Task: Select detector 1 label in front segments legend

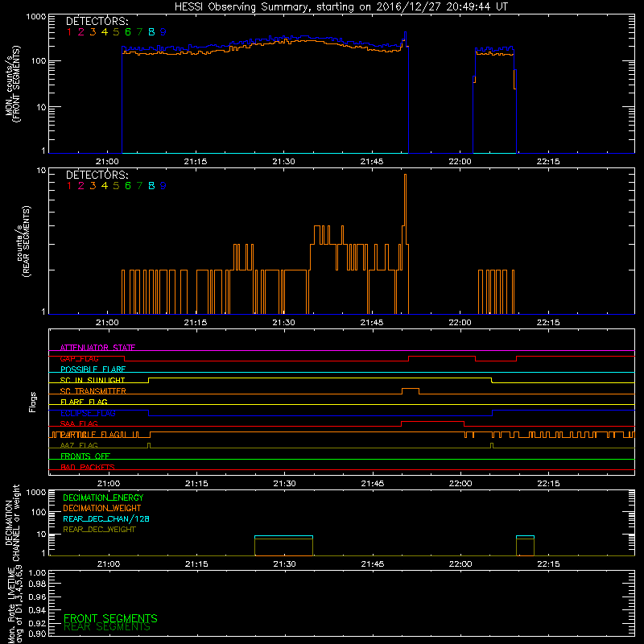Action: click(x=69, y=32)
